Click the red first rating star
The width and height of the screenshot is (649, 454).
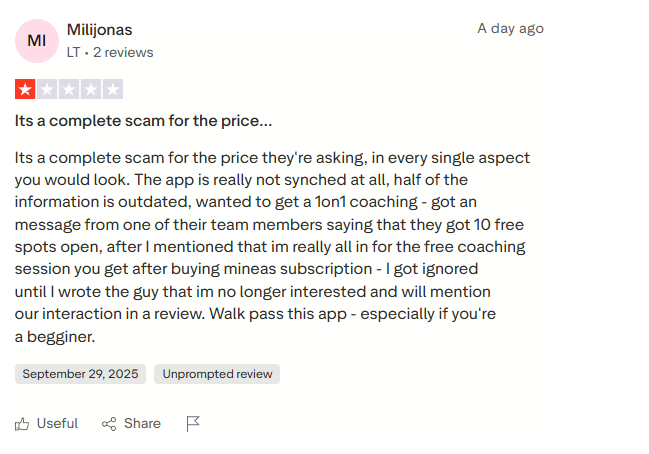click(x=24, y=89)
